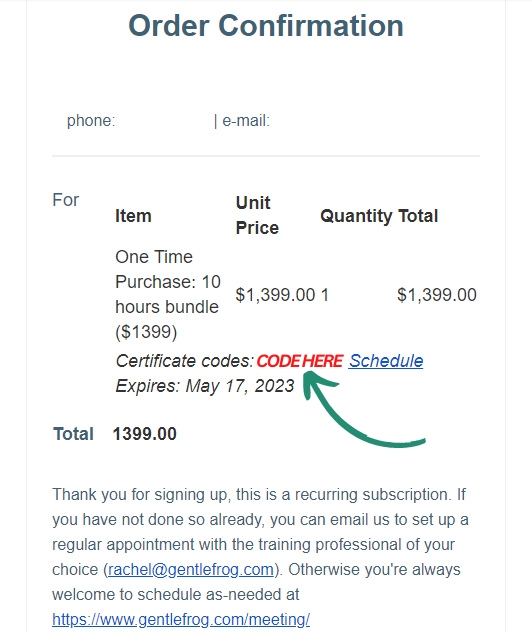
Task: Click the 10 hours bundle item description
Action: coord(168,294)
